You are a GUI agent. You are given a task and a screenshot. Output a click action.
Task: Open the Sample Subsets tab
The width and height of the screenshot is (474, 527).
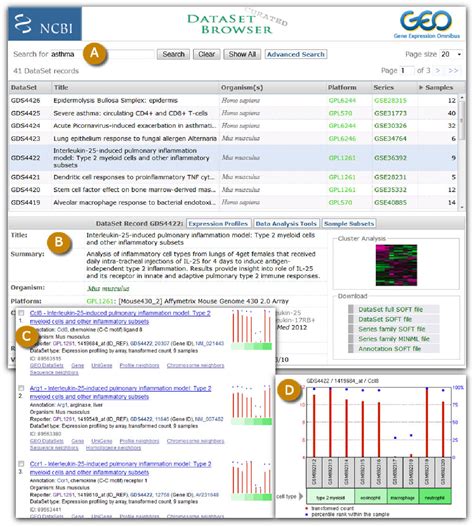tap(349, 224)
